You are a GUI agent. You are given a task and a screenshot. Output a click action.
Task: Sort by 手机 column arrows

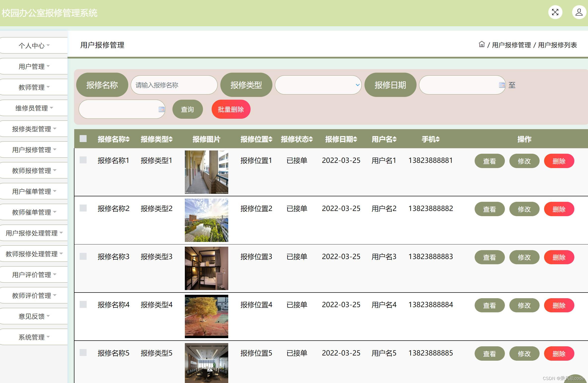pos(437,139)
